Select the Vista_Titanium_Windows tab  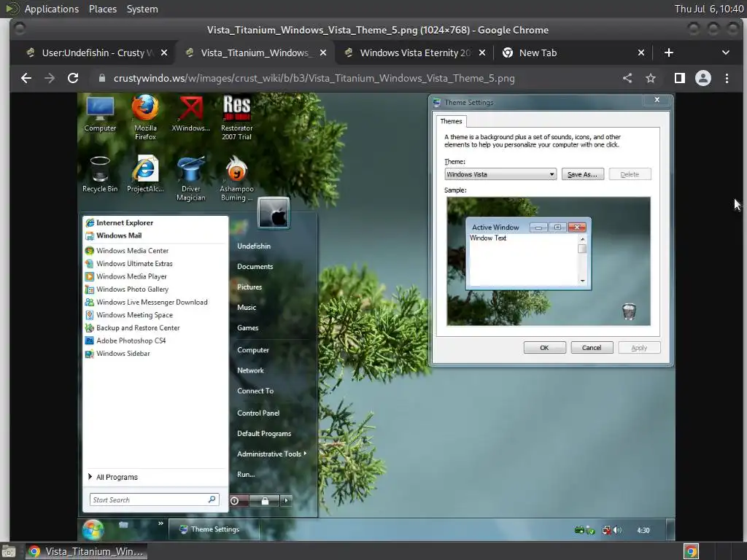(x=255, y=52)
